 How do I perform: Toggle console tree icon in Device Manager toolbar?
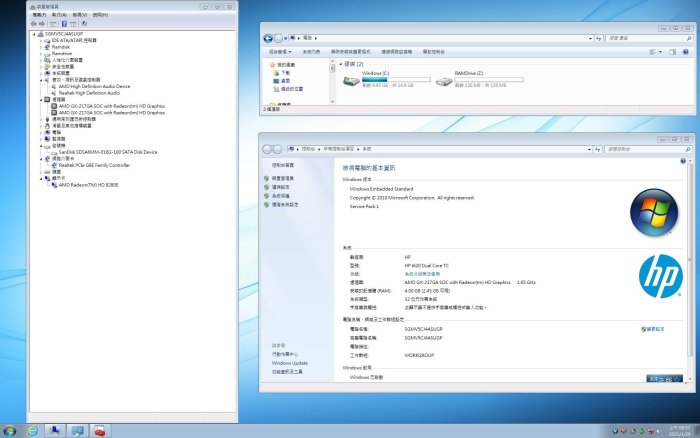54,24
